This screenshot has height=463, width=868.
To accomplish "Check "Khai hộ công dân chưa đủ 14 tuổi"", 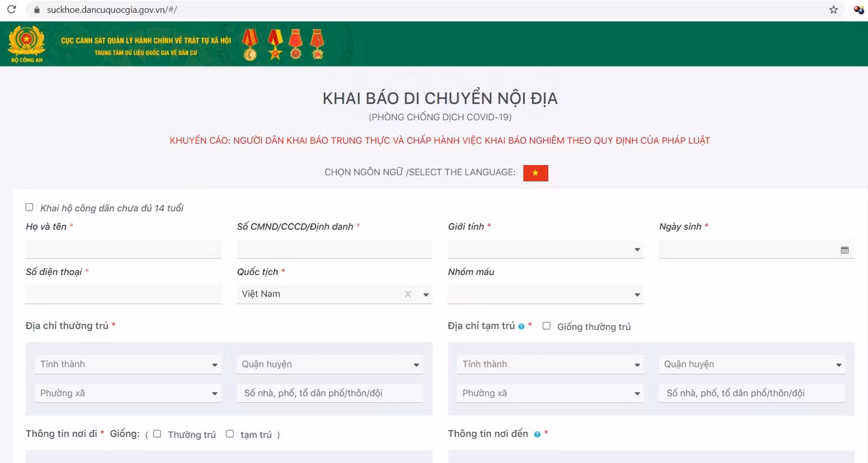I will [x=29, y=206].
